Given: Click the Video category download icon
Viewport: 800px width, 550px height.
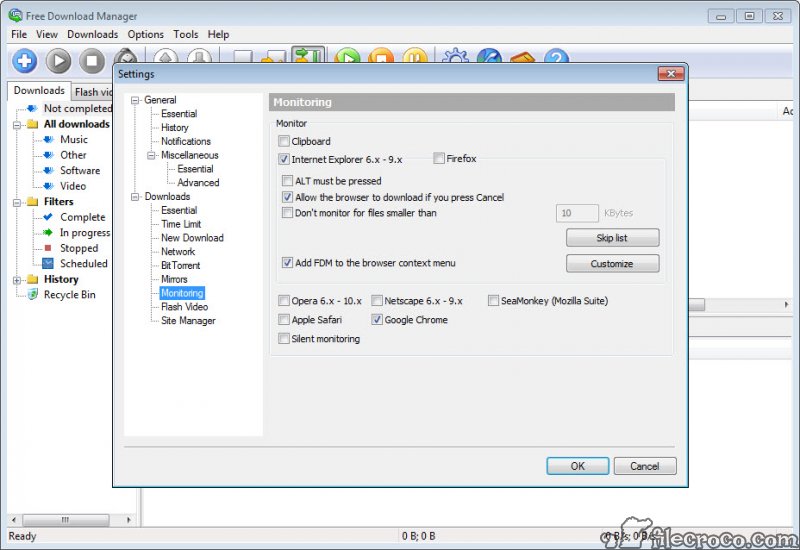Looking at the screenshot, I should (x=48, y=186).
